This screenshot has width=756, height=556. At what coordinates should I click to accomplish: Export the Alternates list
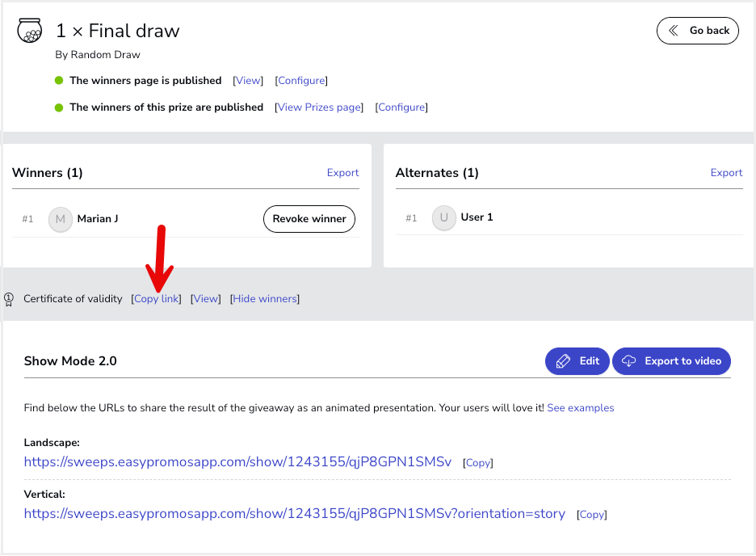pos(726,173)
